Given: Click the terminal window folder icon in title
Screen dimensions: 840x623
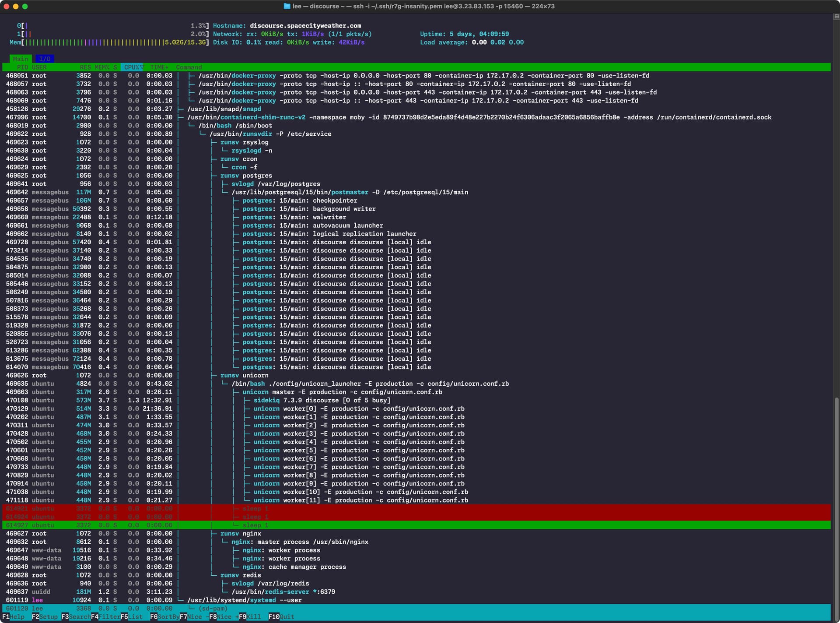Looking at the screenshot, I should pyautogui.click(x=287, y=6).
